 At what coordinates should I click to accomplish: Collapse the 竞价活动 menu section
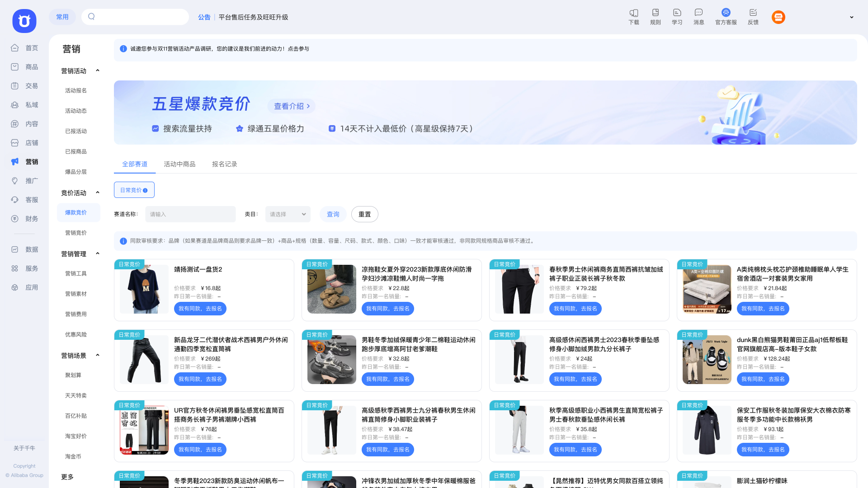tap(97, 193)
